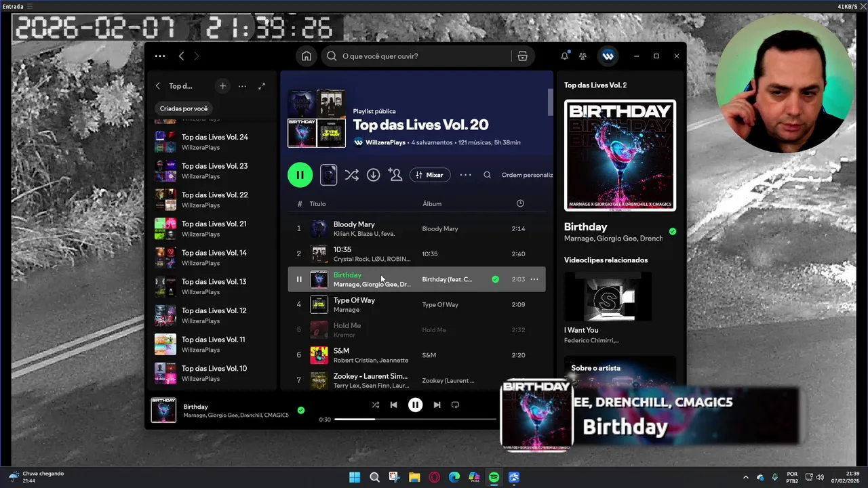Click the playlist cover image in header
The image size is (868, 488).
tap(317, 119)
